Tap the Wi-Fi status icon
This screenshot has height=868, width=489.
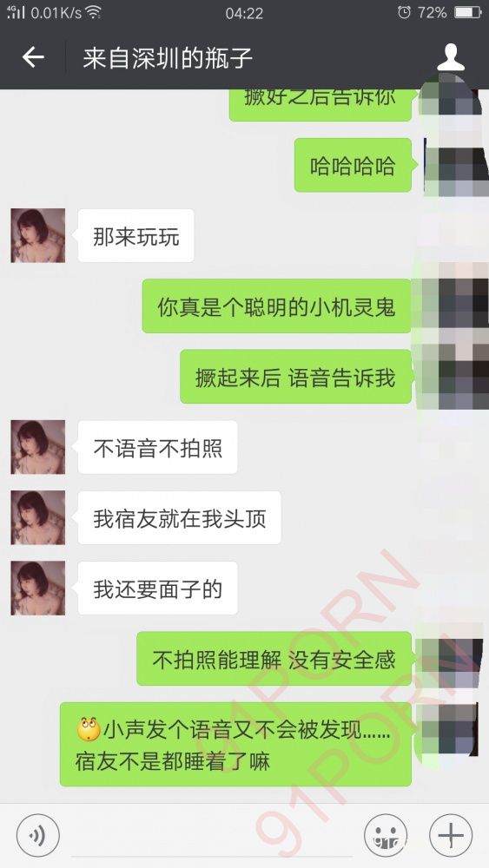[93, 12]
